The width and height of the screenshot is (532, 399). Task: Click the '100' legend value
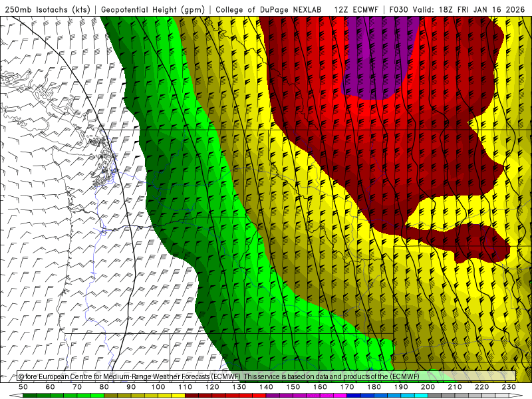[x=158, y=387]
